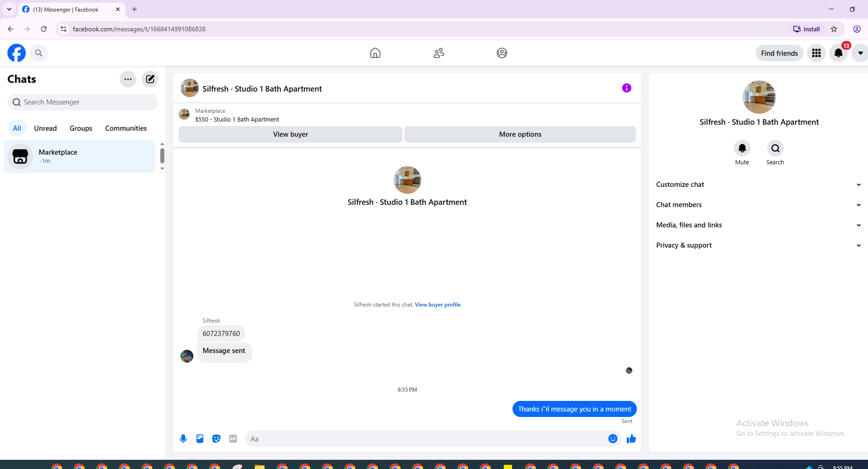Click Silfresh's avatar beside the message
This screenshot has width=868, height=469.
[x=187, y=356]
